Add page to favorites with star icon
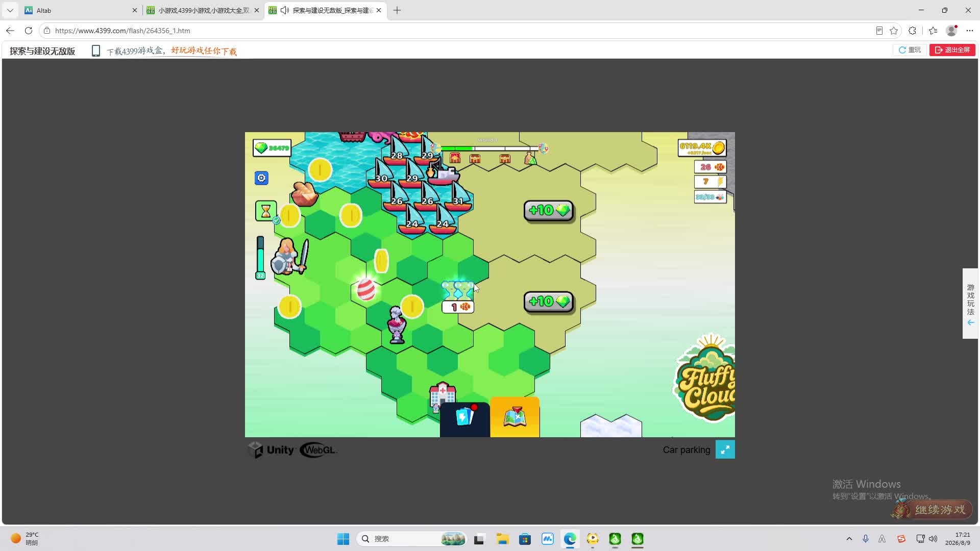The image size is (980, 551). tap(894, 31)
